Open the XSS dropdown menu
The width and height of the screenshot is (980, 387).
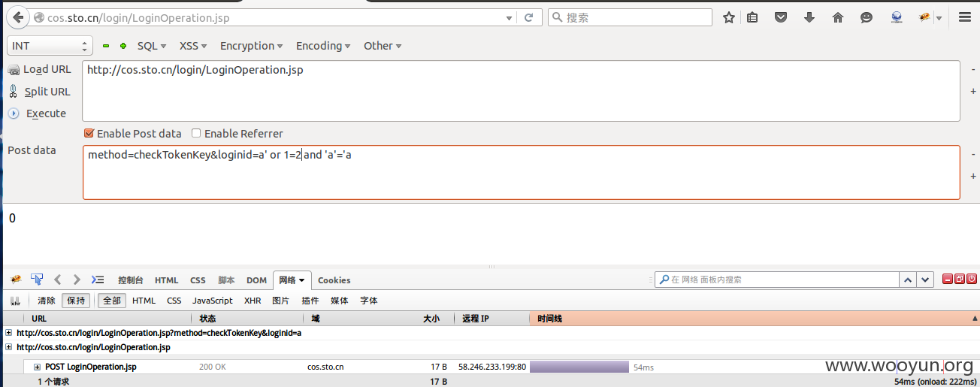[x=193, y=46]
